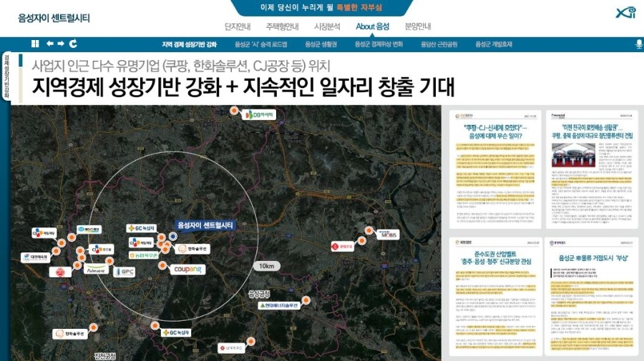Select the 음성군 경제위상 변화 tab
644x361 pixels.
[379, 44]
